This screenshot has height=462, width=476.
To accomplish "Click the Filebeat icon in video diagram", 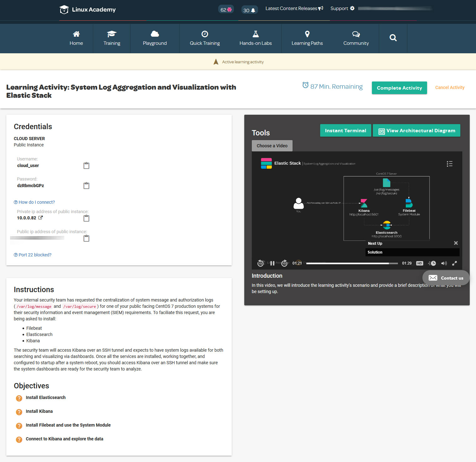I will pyautogui.click(x=409, y=203).
